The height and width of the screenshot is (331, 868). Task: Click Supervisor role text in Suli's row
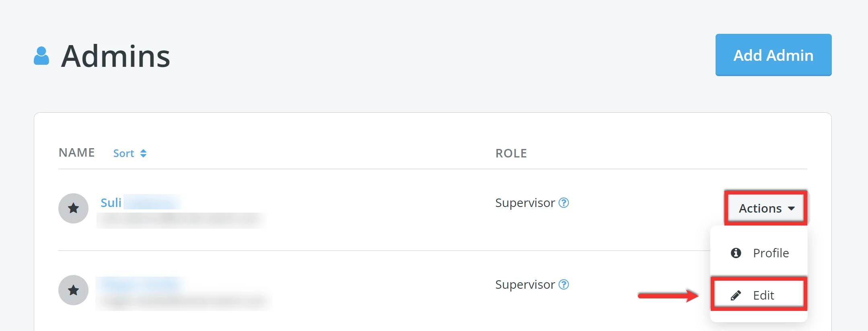[x=525, y=203]
